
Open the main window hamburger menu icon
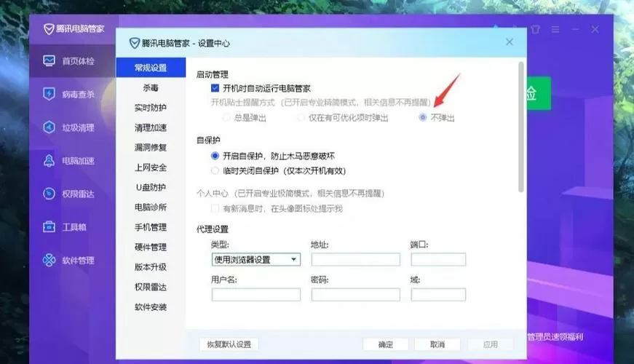(x=555, y=29)
